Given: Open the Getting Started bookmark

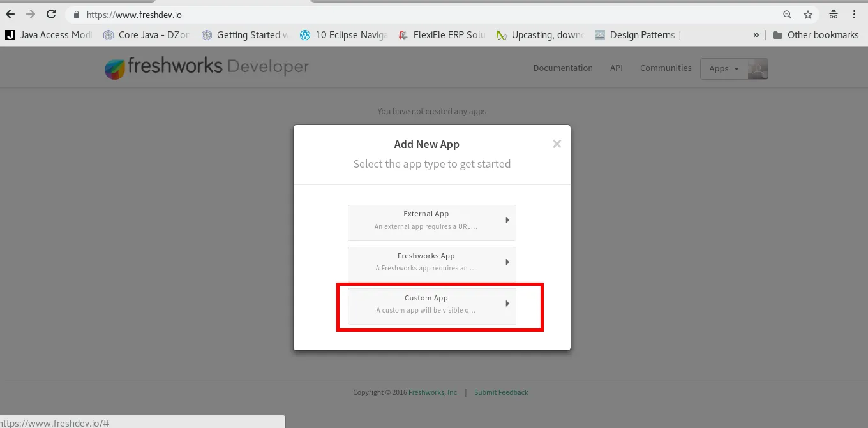Looking at the screenshot, I should coord(245,35).
